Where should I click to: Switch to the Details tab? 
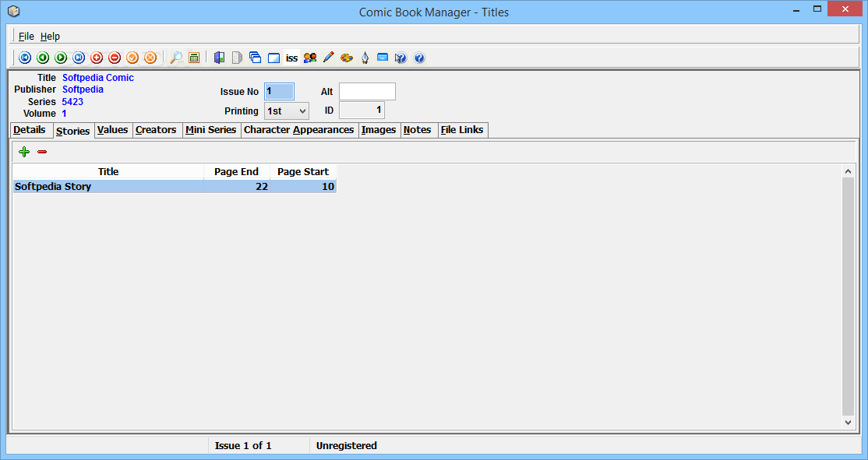30,130
